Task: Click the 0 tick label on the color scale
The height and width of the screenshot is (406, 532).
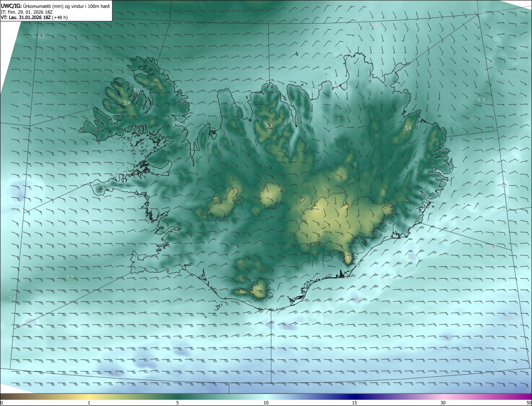Action: 2,403
